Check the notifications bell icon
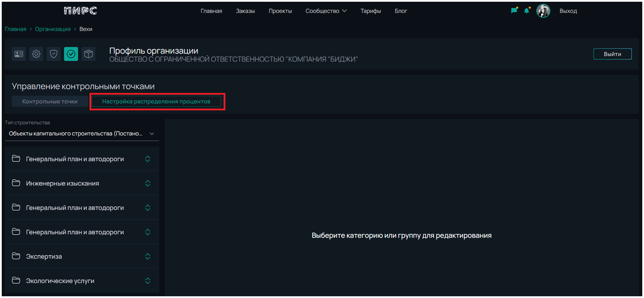This screenshot has height=298, width=644. [x=527, y=11]
